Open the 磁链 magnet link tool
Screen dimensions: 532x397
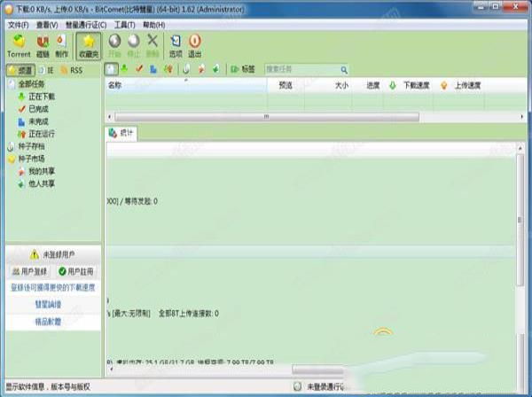[x=42, y=45]
